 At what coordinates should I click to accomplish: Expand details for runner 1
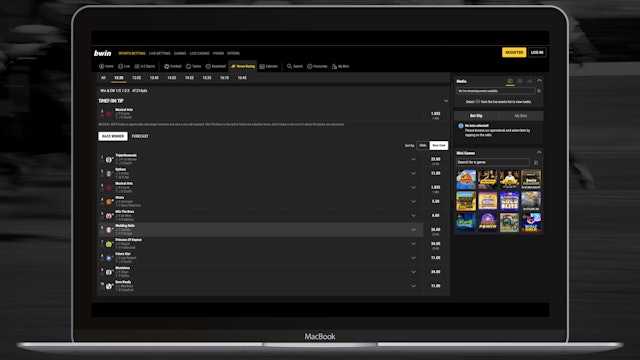(413, 160)
